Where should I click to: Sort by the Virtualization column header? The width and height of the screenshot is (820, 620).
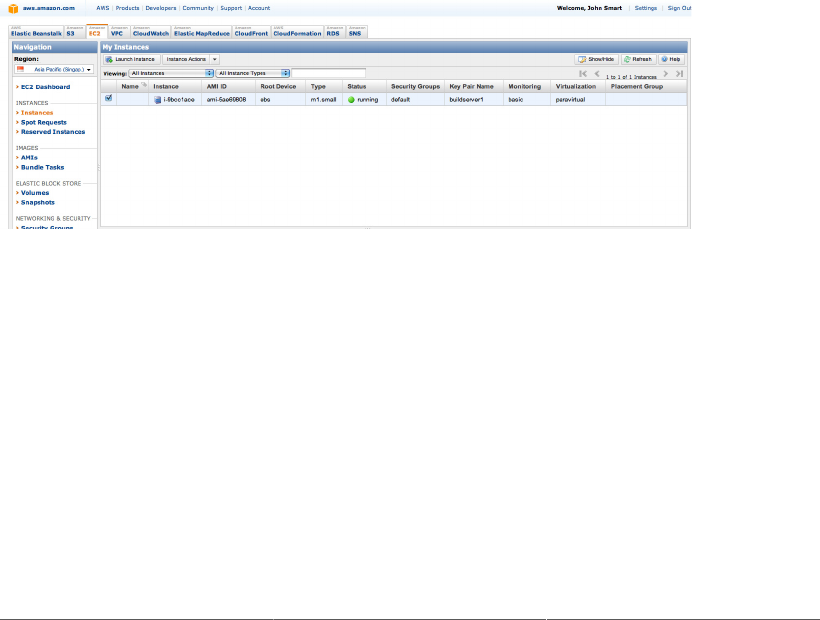click(576, 87)
